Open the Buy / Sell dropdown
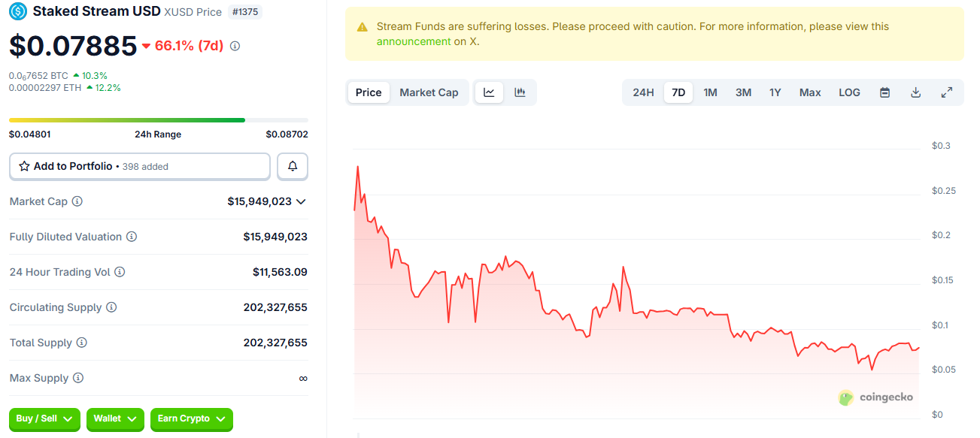Screen dimensions: 980x438 pyautogui.click(x=44, y=419)
